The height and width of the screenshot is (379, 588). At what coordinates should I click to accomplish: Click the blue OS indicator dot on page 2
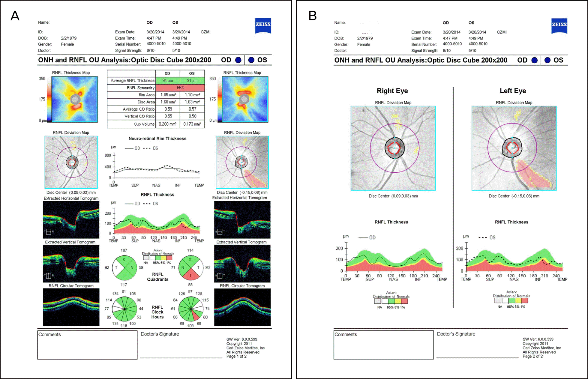coord(547,60)
